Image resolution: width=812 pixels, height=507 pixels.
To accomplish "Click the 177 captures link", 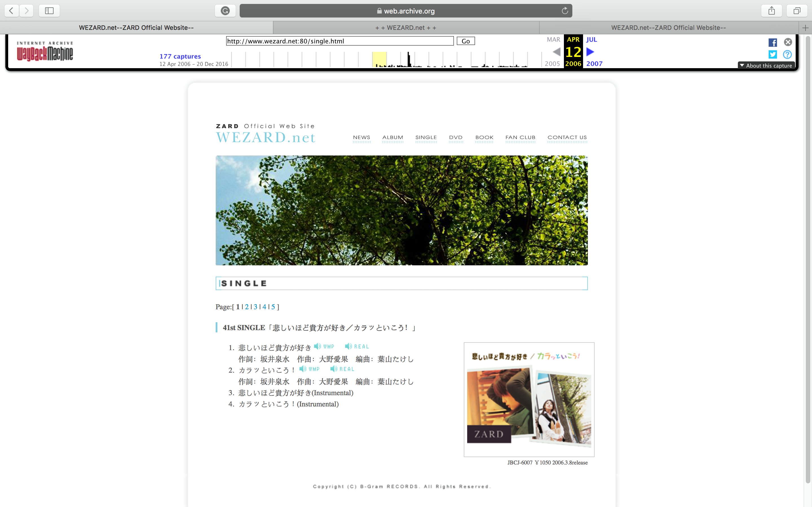I will click(180, 56).
